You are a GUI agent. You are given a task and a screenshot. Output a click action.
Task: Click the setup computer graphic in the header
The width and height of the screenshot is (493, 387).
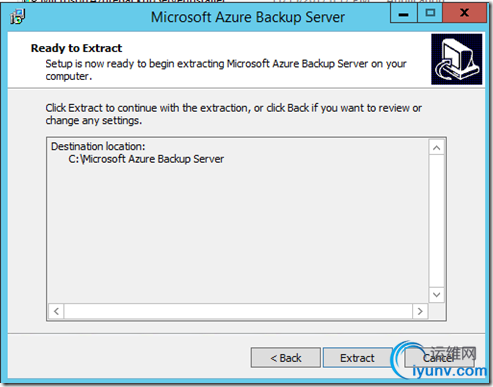tap(456, 59)
